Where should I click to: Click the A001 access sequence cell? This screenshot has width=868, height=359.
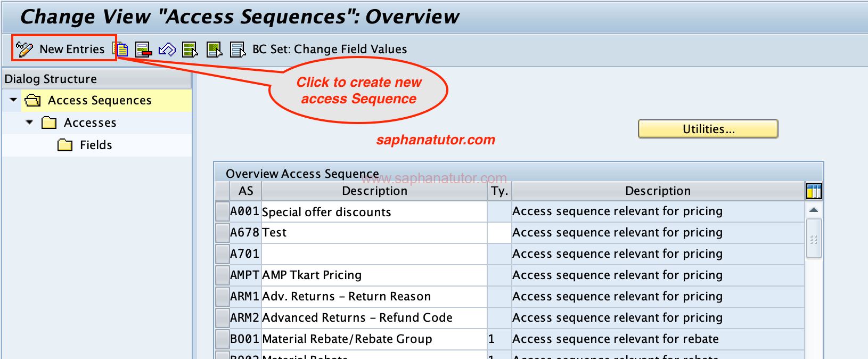(x=245, y=211)
